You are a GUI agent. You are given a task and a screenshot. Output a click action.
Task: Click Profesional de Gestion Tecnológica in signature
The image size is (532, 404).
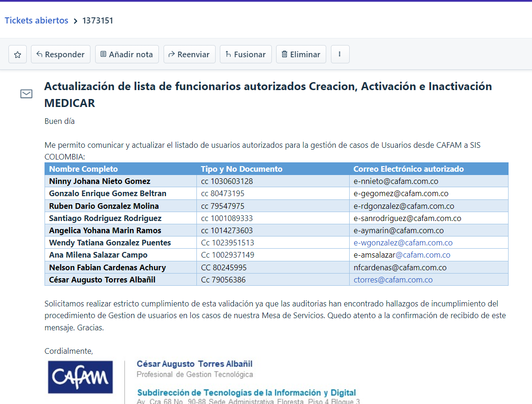[x=195, y=374]
